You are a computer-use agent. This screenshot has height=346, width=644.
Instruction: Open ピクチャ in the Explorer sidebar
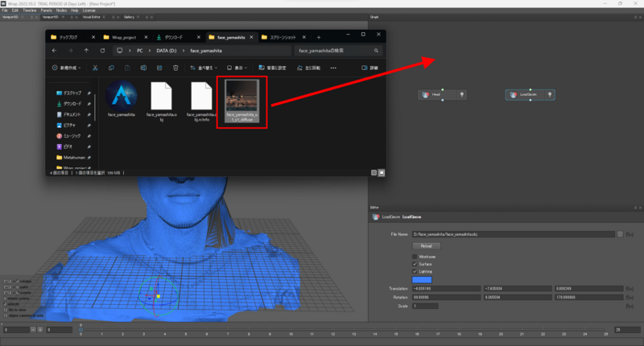pos(68,126)
